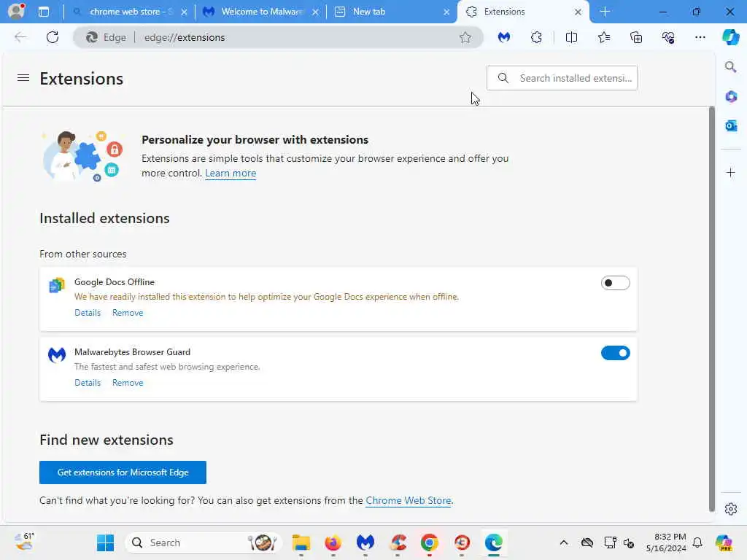
Task: Open the Malwarebytes Browser Guard toolbar icon
Action: [504, 37]
